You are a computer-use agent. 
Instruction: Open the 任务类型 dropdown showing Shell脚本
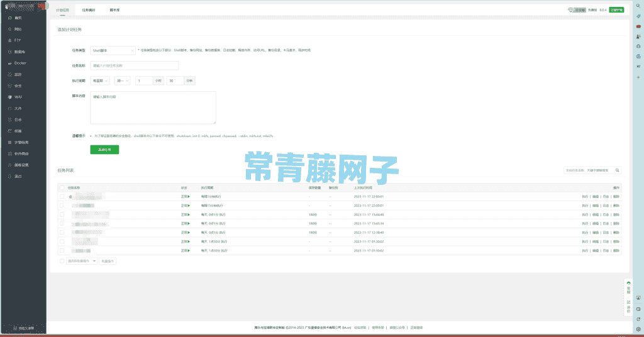[113, 50]
